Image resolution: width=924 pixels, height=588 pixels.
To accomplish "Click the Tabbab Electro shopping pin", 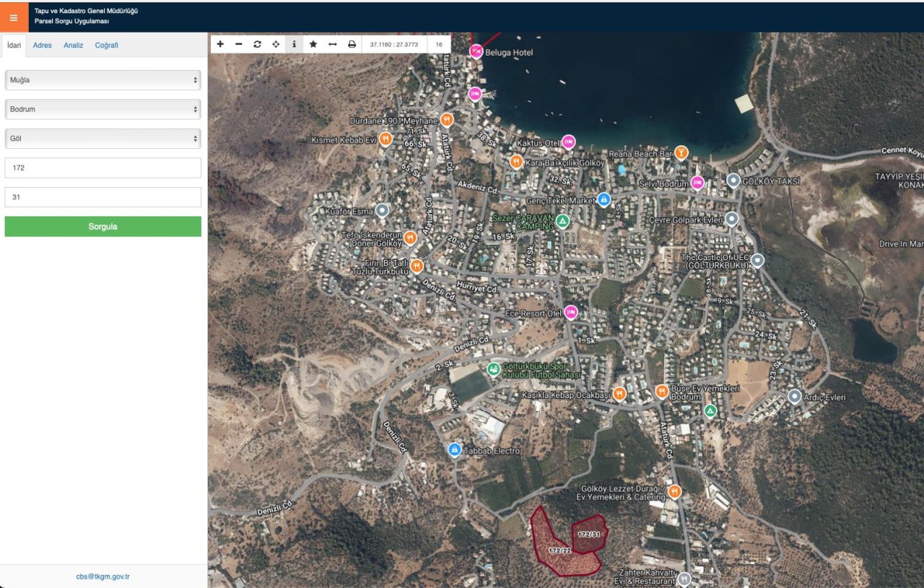I will tap(455, 450).
